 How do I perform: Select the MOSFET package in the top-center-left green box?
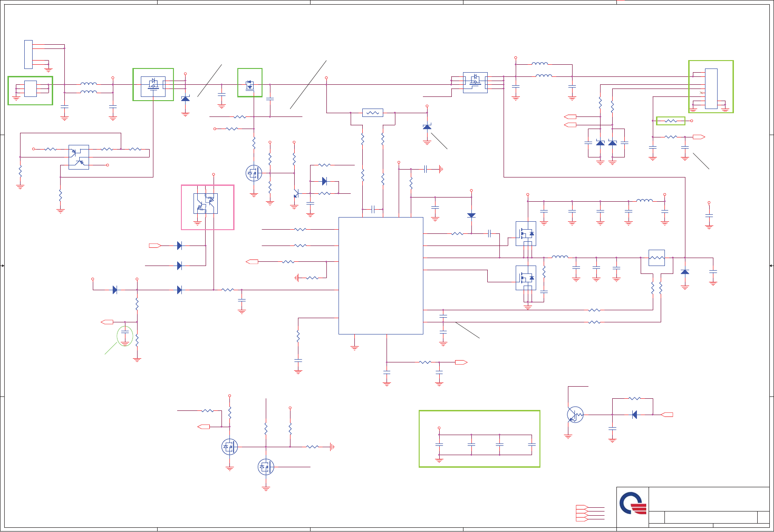[x=153, y=87]
